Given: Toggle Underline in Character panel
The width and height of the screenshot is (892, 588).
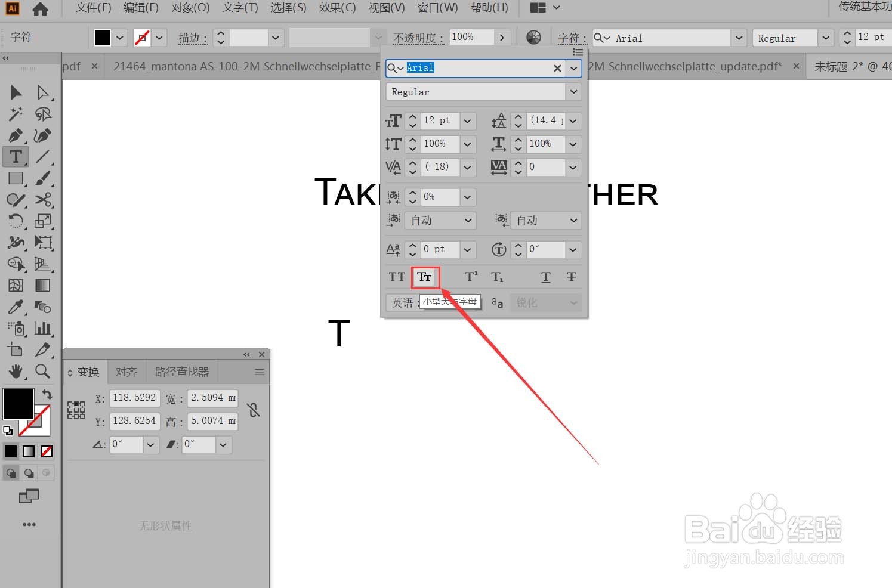Looking at the screenshot, I should pos(545,277).
